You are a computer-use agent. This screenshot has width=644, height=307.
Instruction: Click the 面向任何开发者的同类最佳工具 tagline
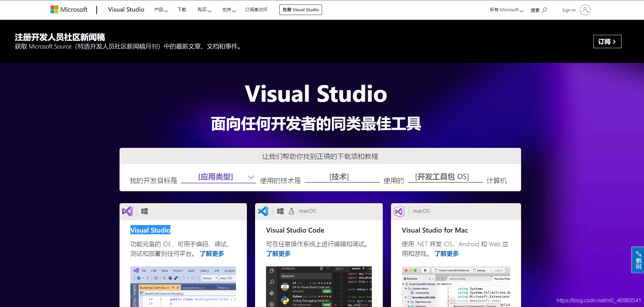coord(316,124)
